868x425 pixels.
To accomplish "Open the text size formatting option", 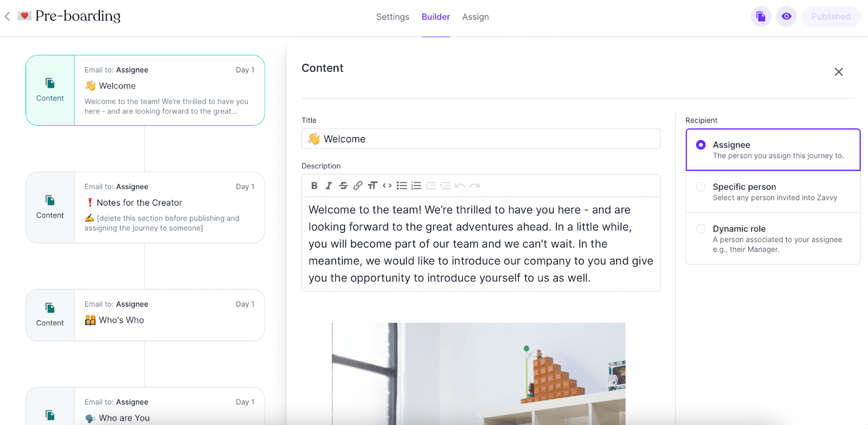I will coord(372,185).
